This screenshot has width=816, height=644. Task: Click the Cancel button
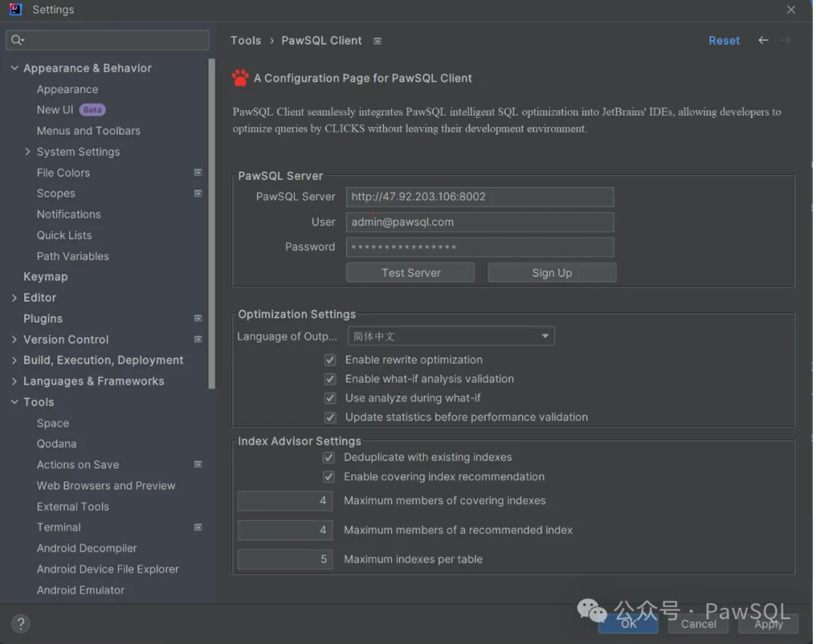(x=698, y=623)
